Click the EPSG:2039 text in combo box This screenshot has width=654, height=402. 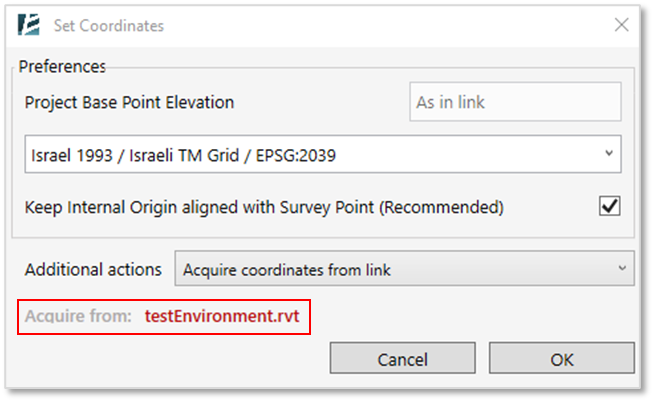click(x=296, y=156)
